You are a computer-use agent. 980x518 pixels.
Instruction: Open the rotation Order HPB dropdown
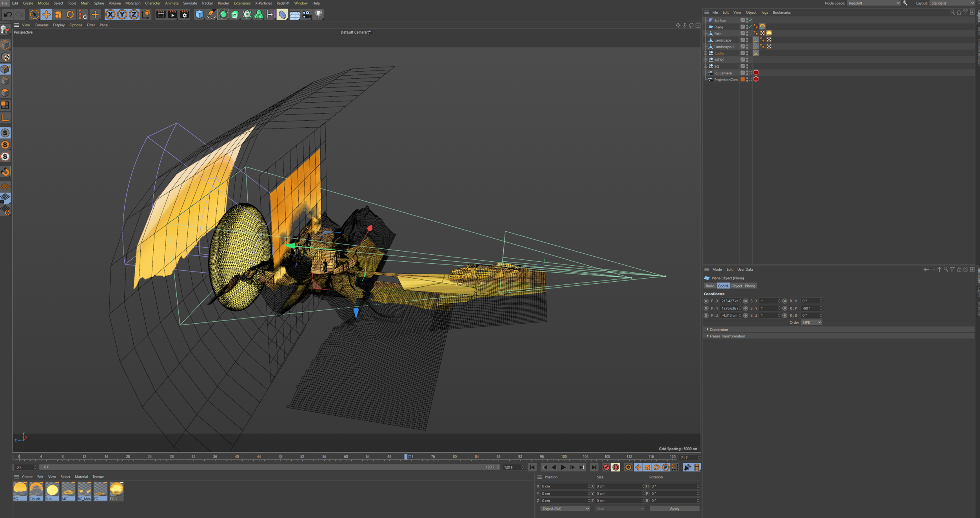811,322
